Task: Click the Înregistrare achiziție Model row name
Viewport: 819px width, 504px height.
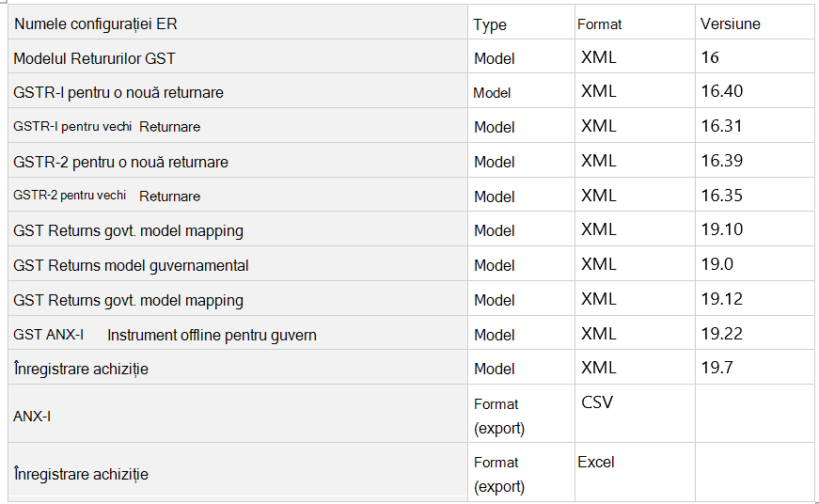Action: pyautogui.click(x=81, y=369)
